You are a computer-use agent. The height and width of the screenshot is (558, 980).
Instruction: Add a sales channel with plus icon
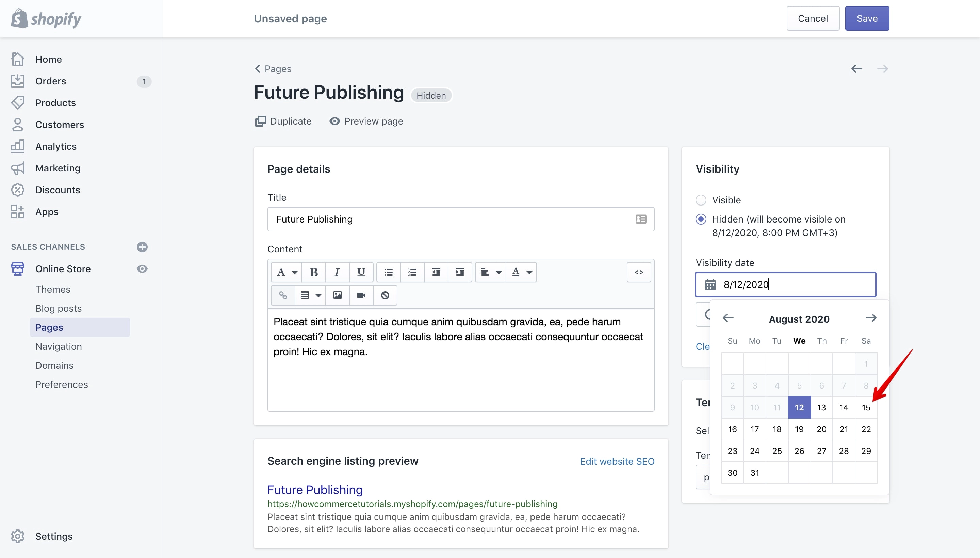tap(142, 247)
